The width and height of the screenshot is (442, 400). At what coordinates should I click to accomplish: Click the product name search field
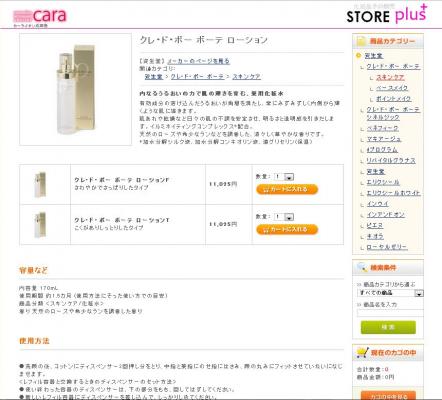pyautogui.click(x=390, y=313)
